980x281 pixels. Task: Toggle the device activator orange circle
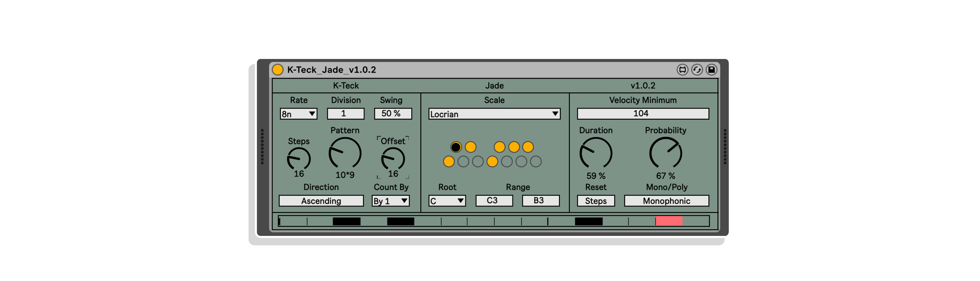pyautogui.click(x=278, y=70)
